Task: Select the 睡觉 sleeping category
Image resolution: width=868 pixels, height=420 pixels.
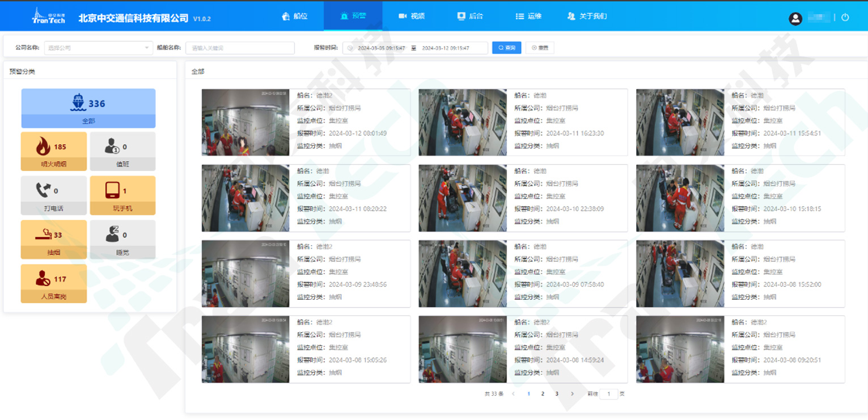Action: point(122,240)
